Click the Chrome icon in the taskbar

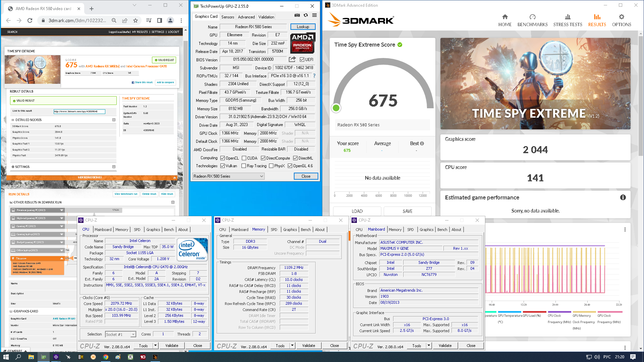pyautogui.click(x=106, y=357)
